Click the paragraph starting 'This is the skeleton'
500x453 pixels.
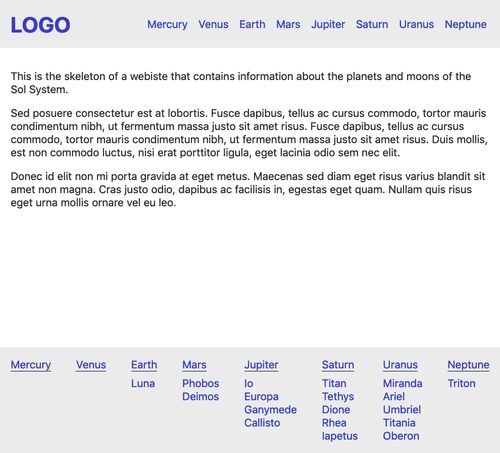click(x=241, y=83)
